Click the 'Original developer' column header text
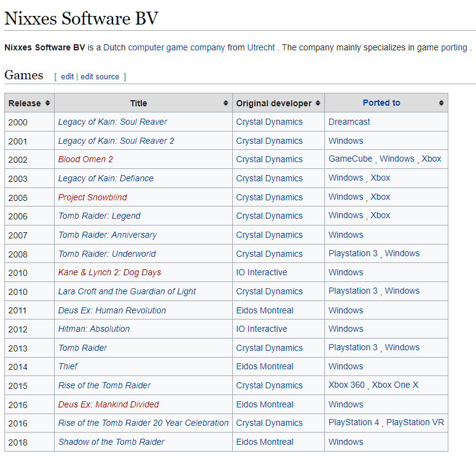The height and width of the screenshot is (459, 476). (x=274, y=103)
